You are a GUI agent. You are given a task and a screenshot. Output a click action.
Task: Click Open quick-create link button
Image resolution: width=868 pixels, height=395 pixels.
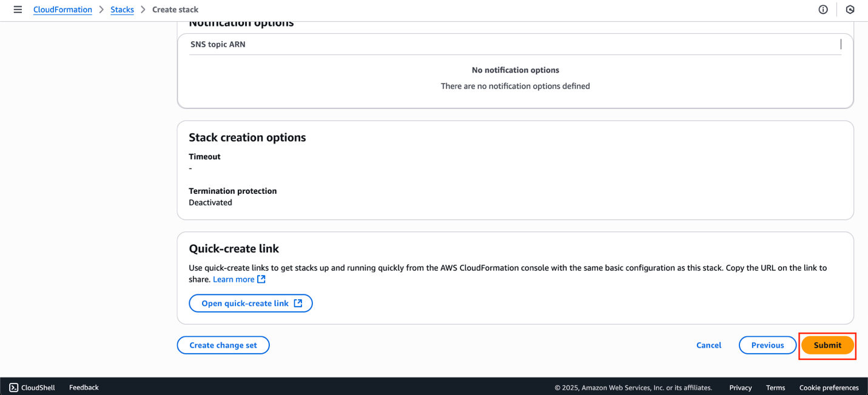tap(251, 304)
